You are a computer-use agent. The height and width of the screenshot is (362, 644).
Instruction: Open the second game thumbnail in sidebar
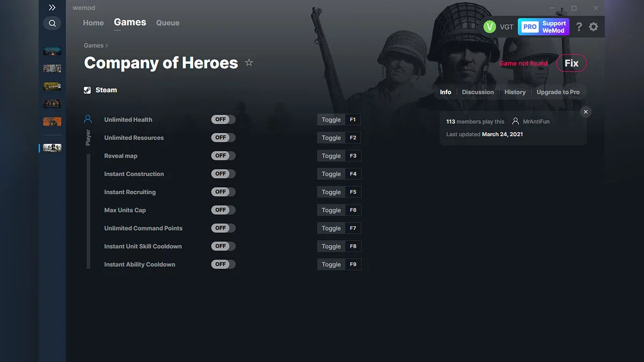click(x=52, y=69)
